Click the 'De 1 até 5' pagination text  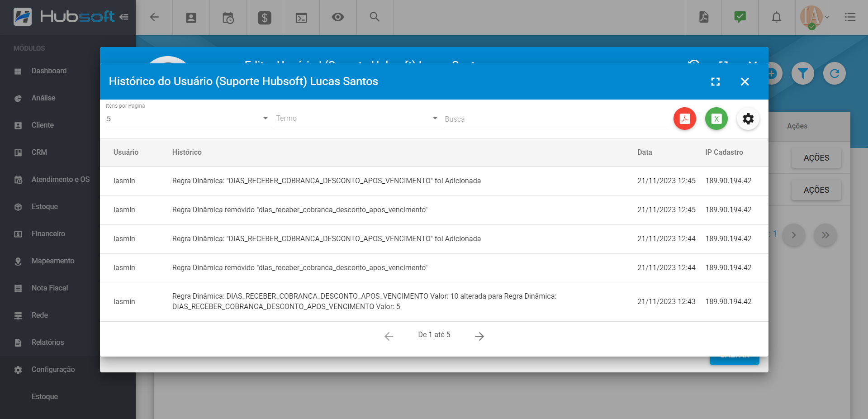pyautogui.click(x=434, y=335)
